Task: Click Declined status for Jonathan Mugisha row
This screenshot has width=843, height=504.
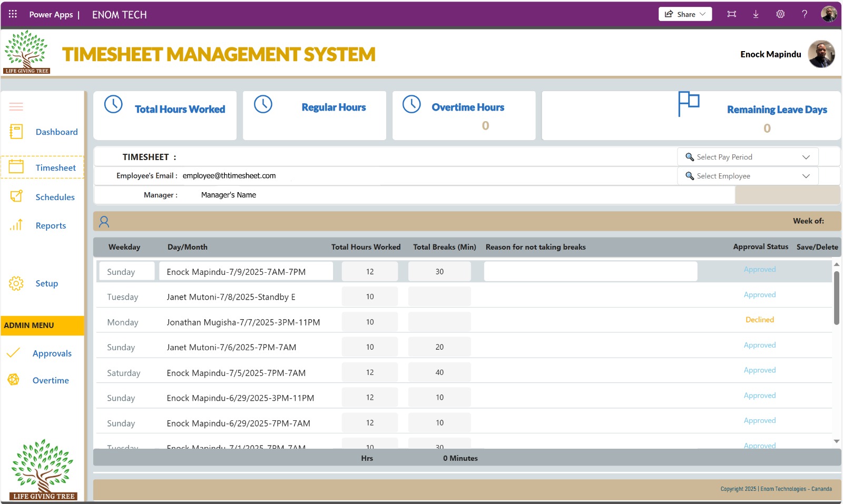Action: coord(760,320)
